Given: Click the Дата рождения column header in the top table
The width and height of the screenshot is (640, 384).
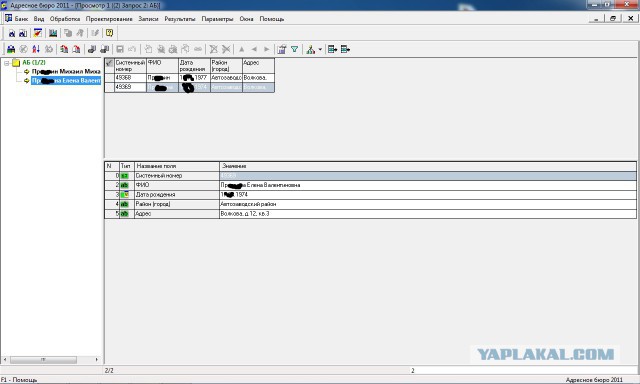Looking at the screenshot, I should [194, 66].
